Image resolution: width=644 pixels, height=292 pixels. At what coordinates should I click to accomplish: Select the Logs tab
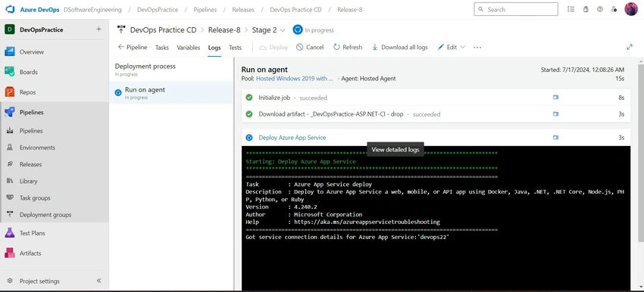click(214, 48)
